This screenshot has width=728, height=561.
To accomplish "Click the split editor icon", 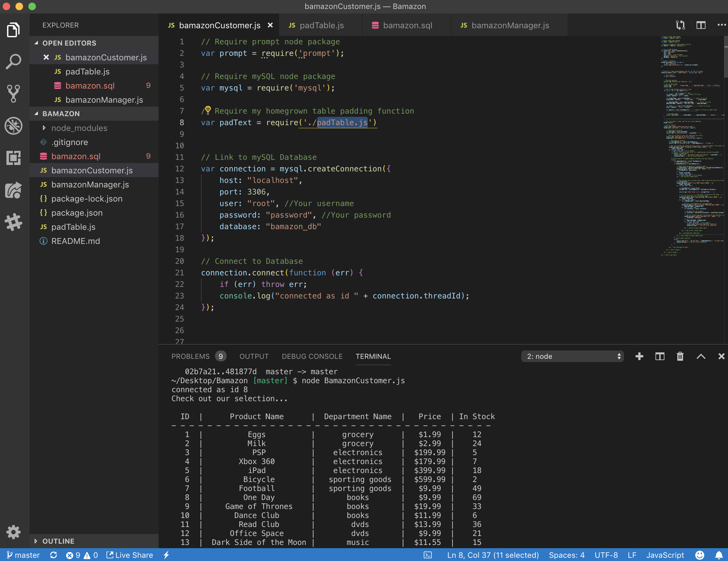I will click(x=701, y=25).
